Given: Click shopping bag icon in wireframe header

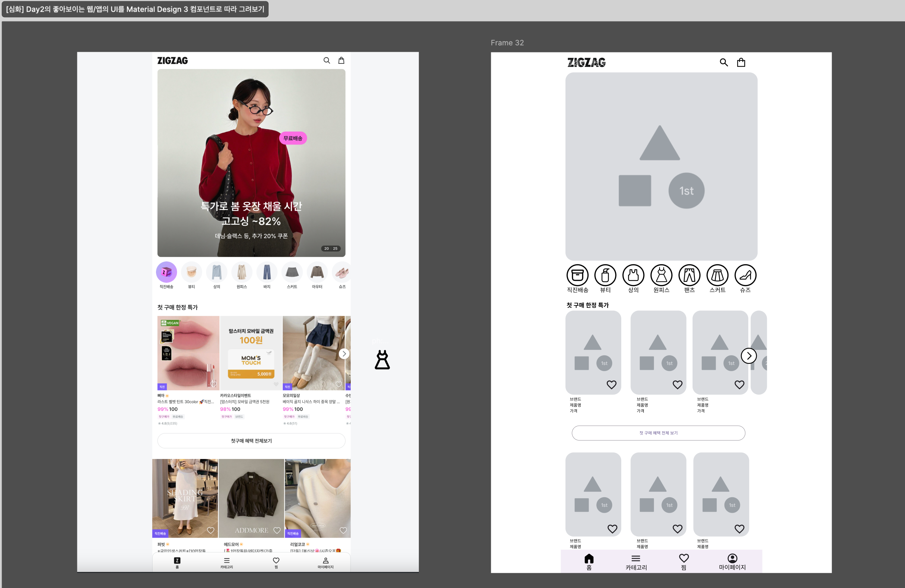Looking at the screenshot, I should 741,62.
